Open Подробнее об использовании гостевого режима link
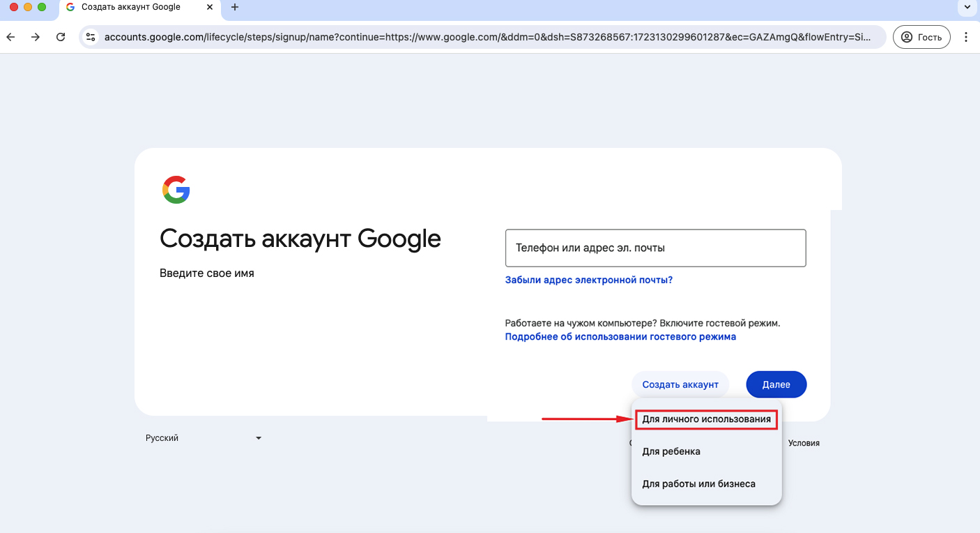The width and height of the screenshot is (980, 533). (x=620, y=336)
